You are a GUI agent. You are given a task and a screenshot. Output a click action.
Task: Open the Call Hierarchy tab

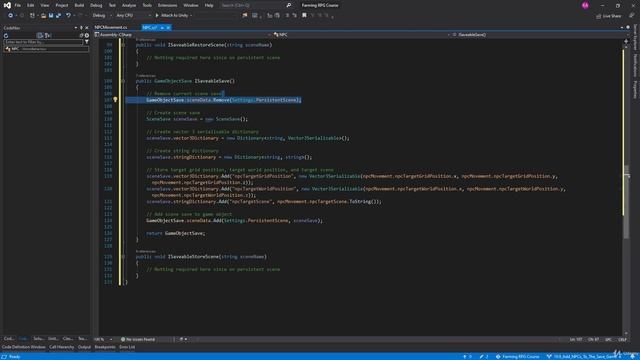coord(62,347)
